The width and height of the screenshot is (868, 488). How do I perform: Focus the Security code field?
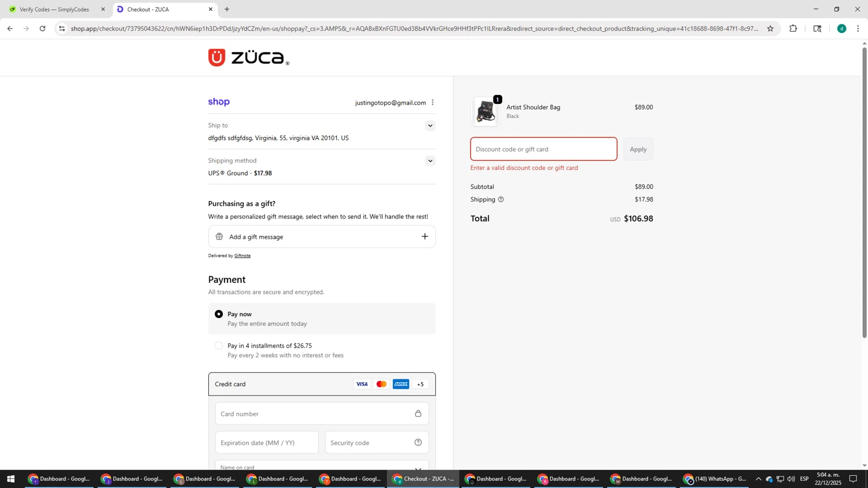[377, 442]
